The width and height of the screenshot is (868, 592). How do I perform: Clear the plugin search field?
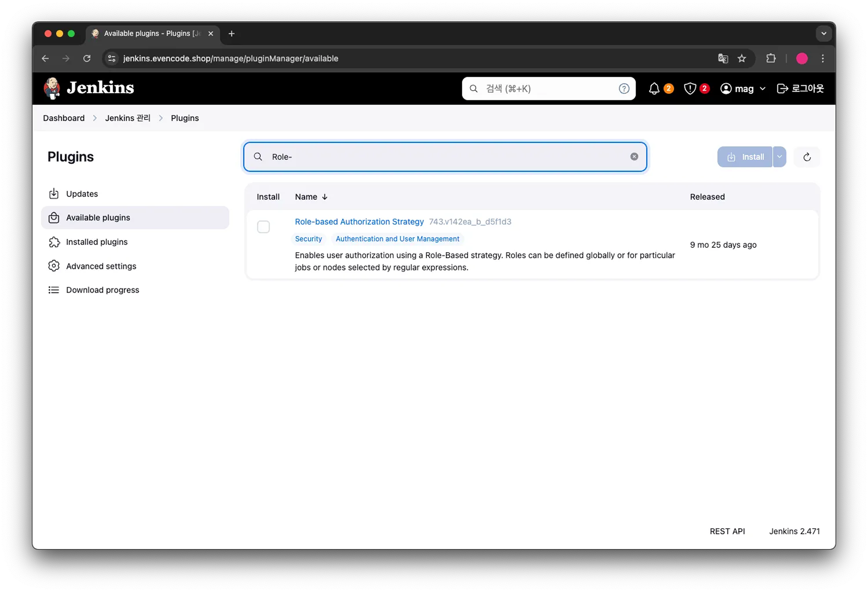coord(634,157)
